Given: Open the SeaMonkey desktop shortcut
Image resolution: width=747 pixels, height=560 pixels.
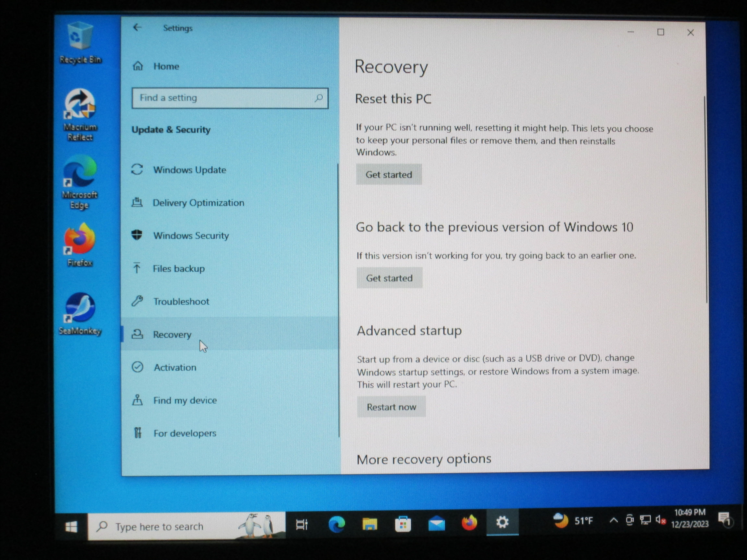Looking at the screenshot, I should (80, 314).
